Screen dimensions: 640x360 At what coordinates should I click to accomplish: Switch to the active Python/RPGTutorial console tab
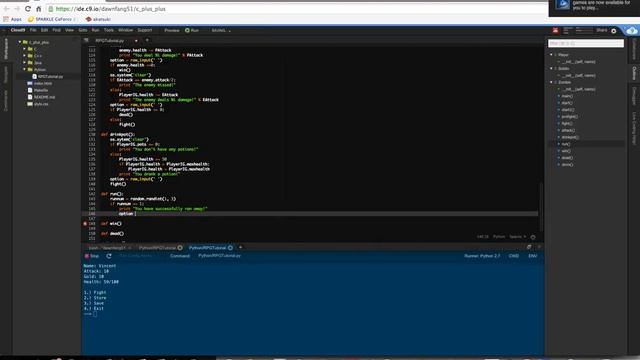pos(210,248)
